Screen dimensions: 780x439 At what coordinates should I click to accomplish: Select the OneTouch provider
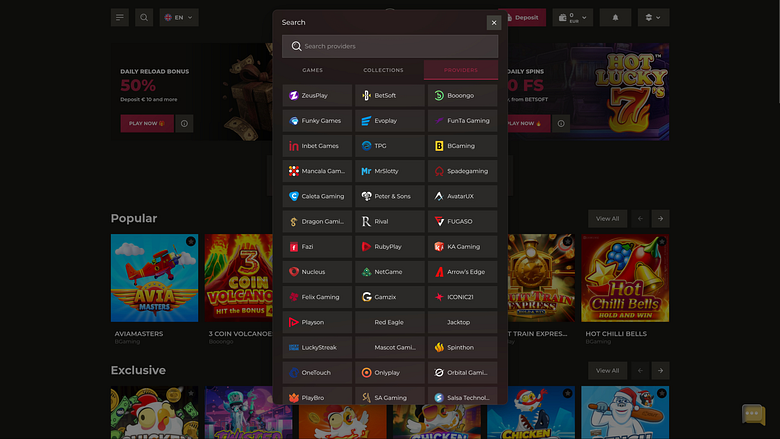point(317,372)
